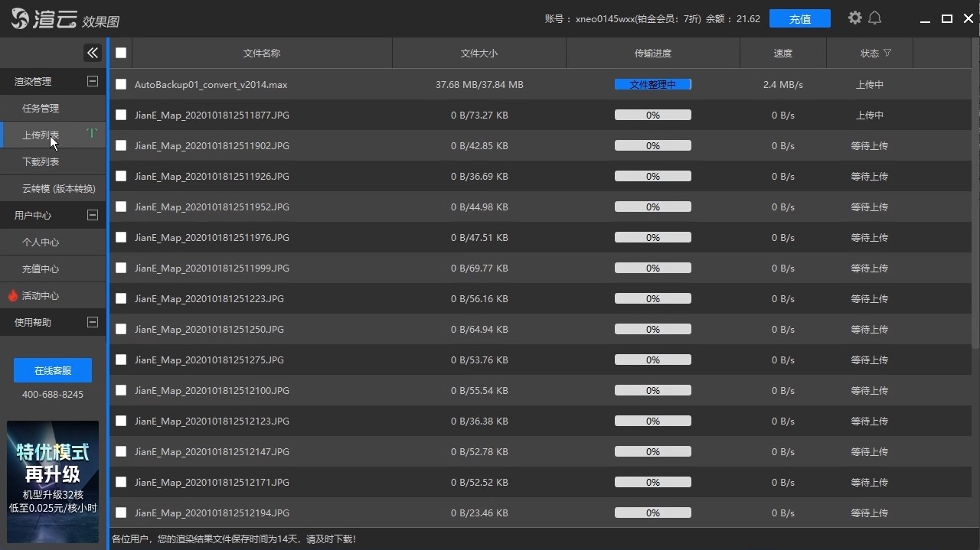Click the size value 0 B/23.46 KB
The image size is (980, 550).
(479, 513)
